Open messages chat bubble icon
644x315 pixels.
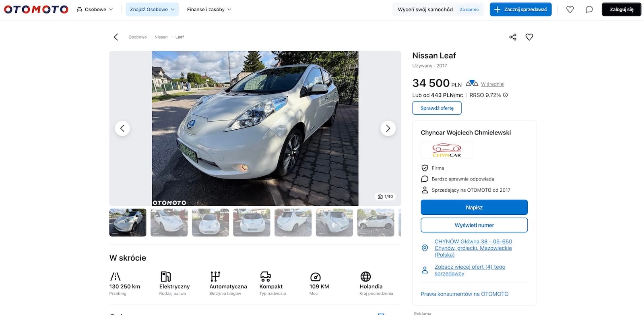589,9
